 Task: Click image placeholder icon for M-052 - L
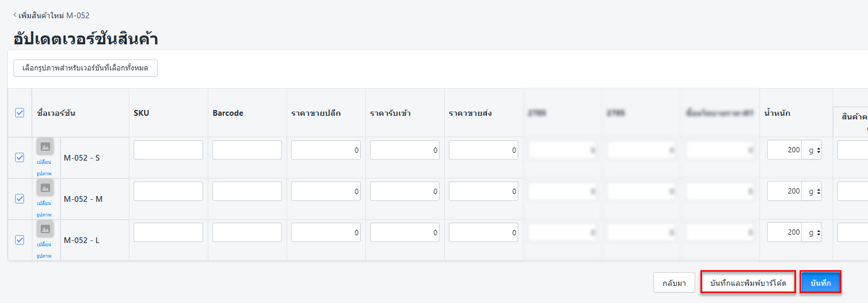pyautogui.click(x=45, y=229)
